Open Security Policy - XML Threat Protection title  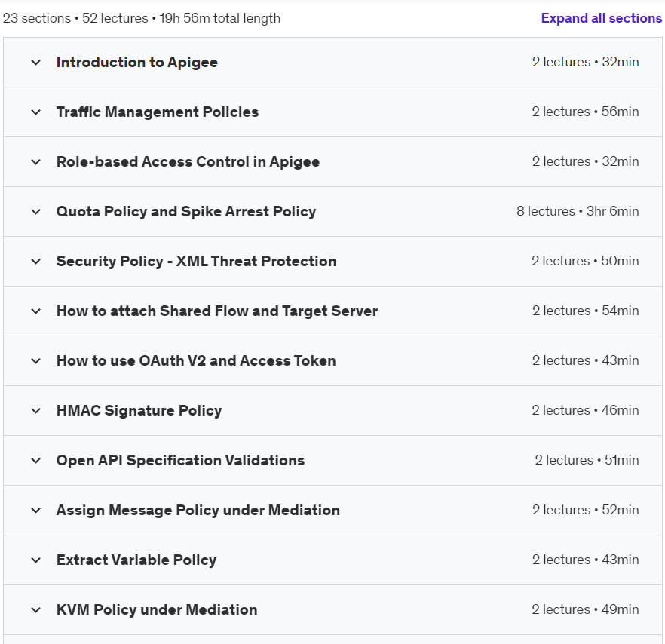[x=196, y=262]
